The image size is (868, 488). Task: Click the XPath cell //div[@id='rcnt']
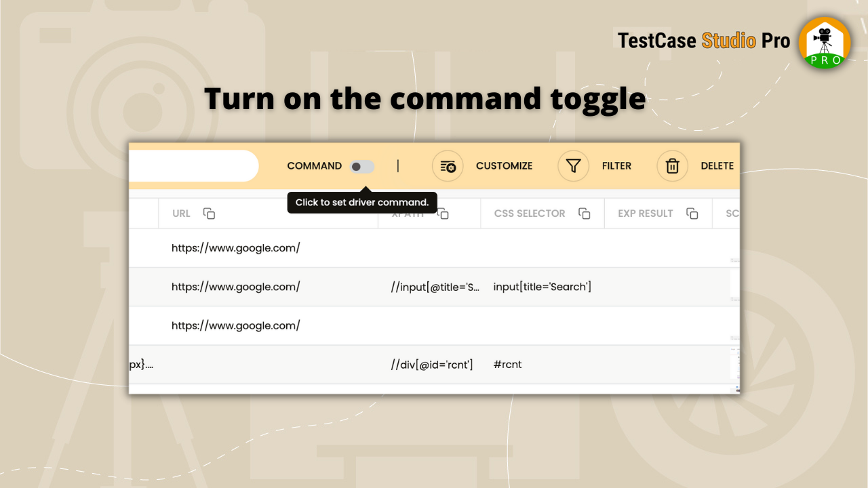coord(431,364)
